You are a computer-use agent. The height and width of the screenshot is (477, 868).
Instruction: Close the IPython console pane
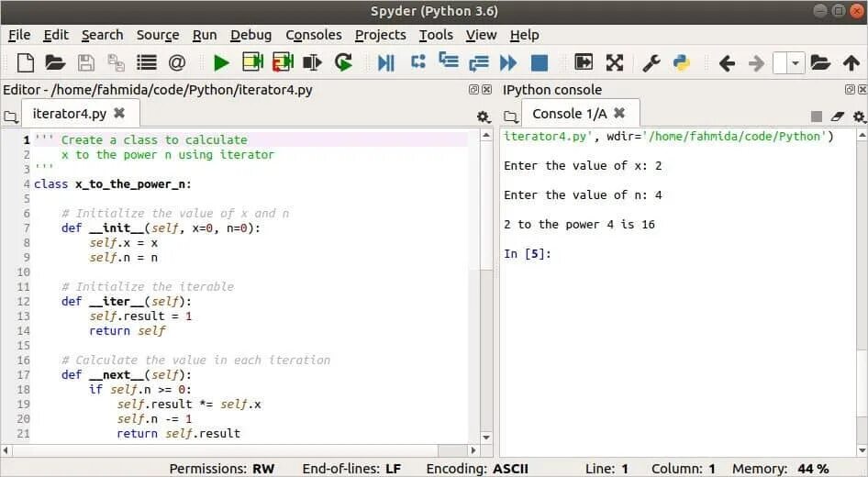pos(862,89)
